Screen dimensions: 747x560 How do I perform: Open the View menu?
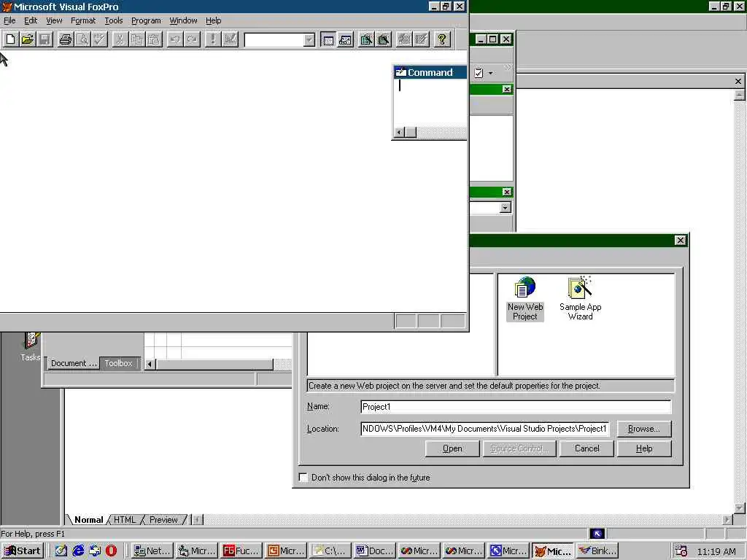[54, 20]
